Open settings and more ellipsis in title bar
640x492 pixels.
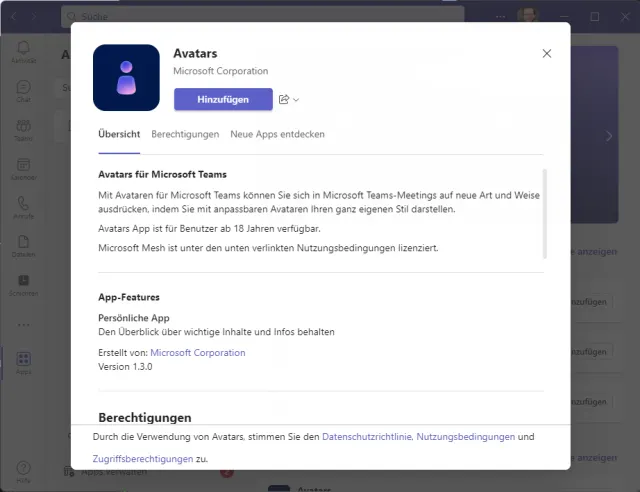pos(500,16)
